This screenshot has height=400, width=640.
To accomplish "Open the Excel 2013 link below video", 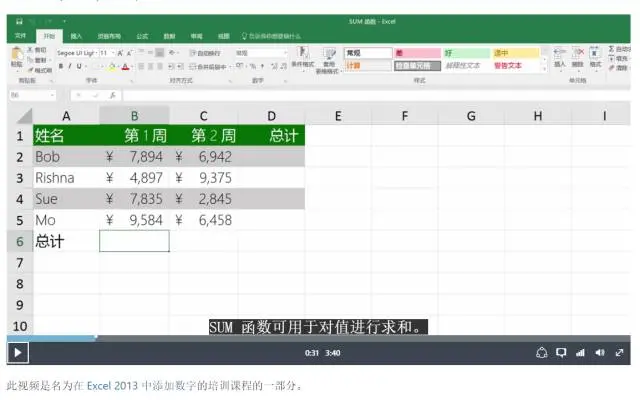I will click(112, 385).
